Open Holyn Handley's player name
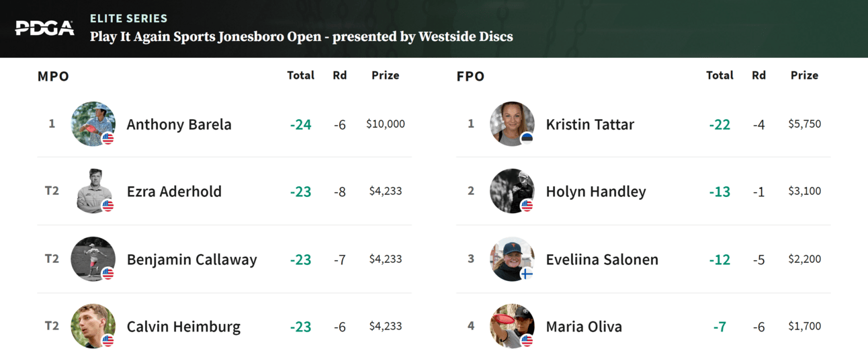 pyautogui.click(x=596, y=192)
